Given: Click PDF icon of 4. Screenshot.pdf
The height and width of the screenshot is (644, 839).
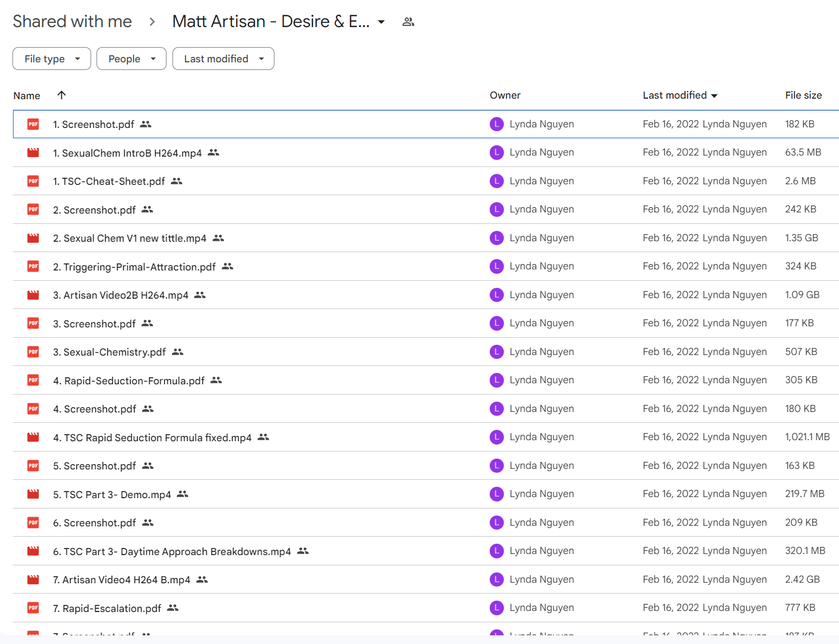Looking at the screenshot, I should click(x=33, y=409).
